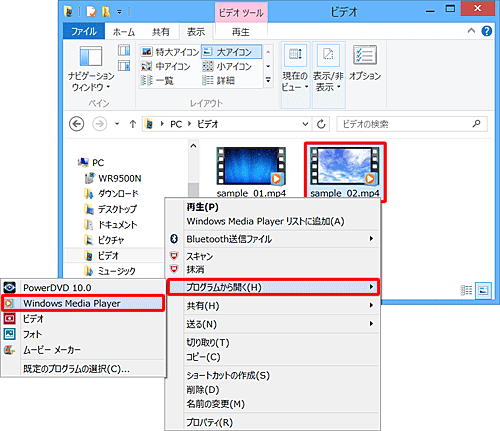Choose 既定のプログラムの選択(C)...
The height and width of the screenshot is (431, 500).
83,369
